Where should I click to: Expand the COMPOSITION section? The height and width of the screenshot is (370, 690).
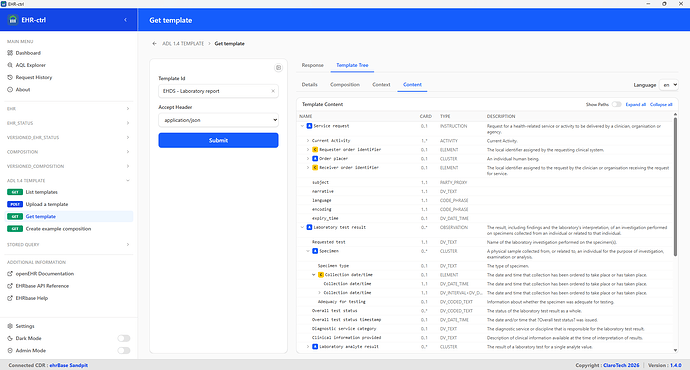click(x=68, y=152)
